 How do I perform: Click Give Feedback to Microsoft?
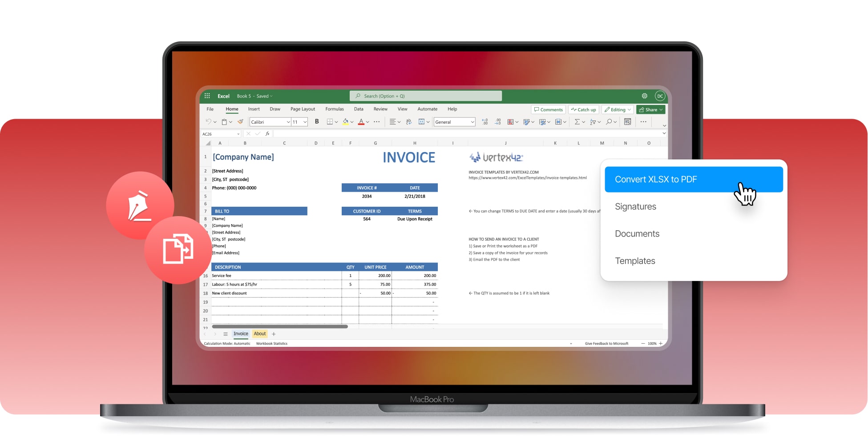pos(606,344)
